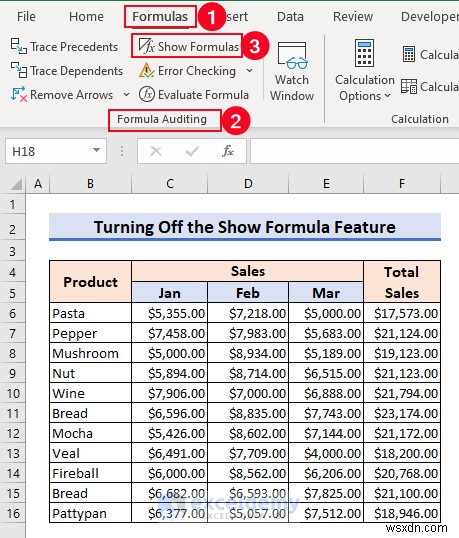Click the Enter checkmark in formula bar
Image resolution: width=459 pixels, height=538 pixels.
coord(192,151)
